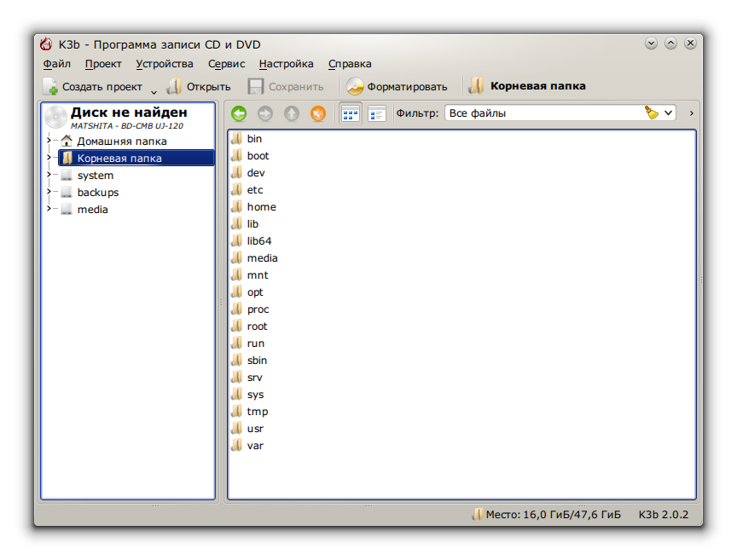The image size is (737, 560).
Task: Select the etc folder in file list
Action: (x=255, y=190)
